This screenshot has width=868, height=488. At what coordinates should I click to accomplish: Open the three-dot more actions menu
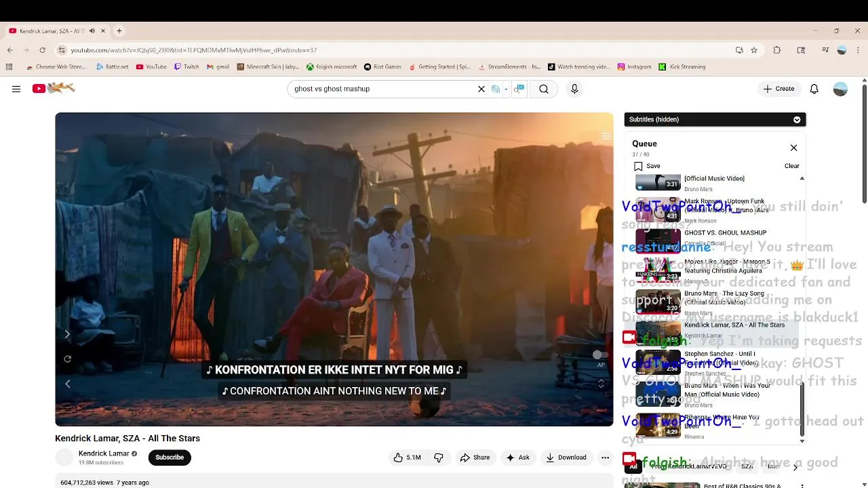[x=605, y=457]
